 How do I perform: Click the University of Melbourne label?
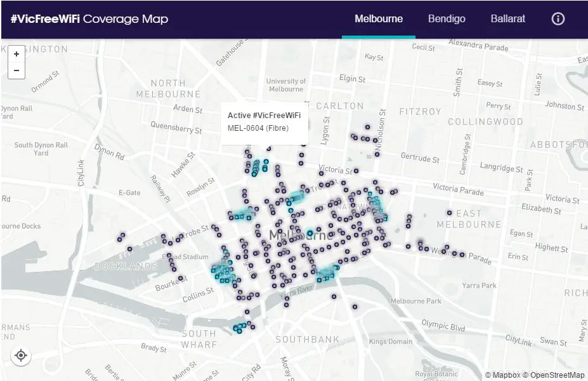285,85
